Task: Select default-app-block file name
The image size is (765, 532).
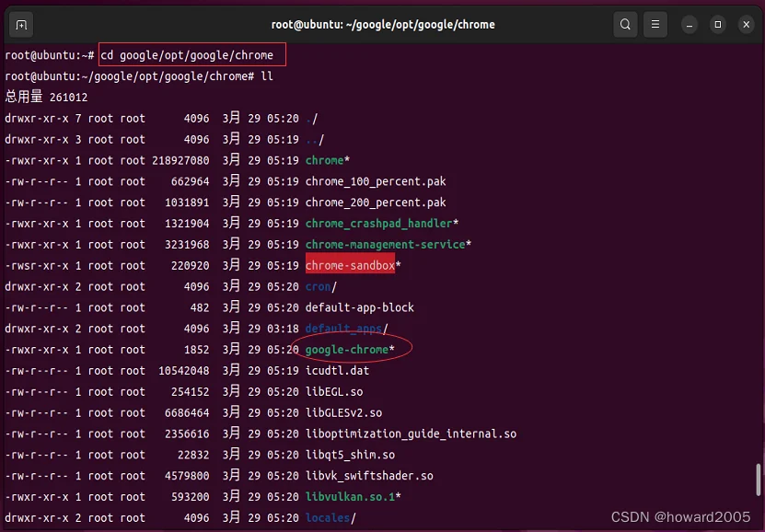Action: (360, 307)
